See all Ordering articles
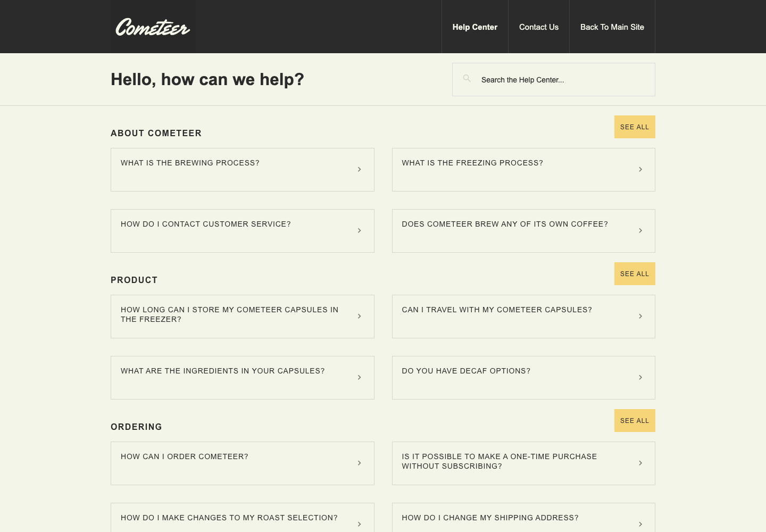The image size is (766, 532). point(635,421)
